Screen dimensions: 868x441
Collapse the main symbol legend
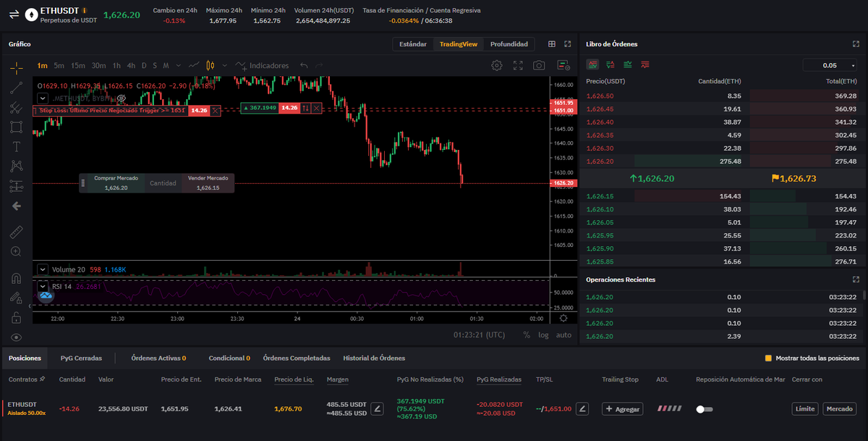coord(43,98)
